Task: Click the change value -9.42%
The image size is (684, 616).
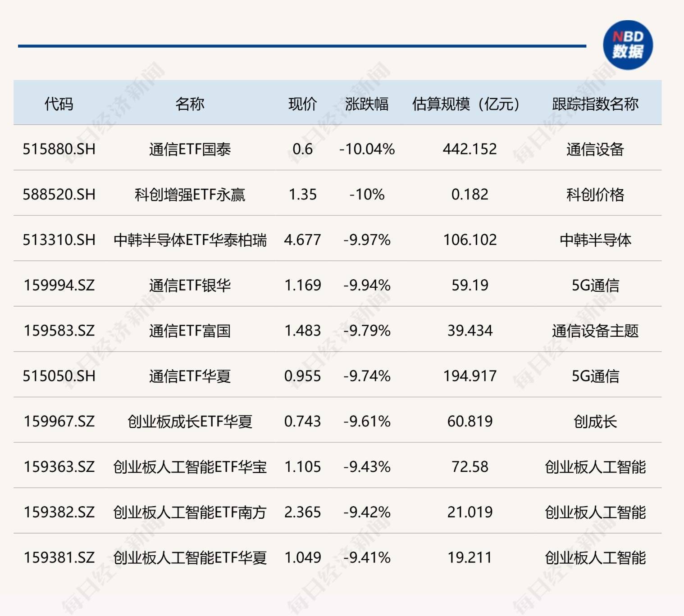Action: click(x=367, y=512)
